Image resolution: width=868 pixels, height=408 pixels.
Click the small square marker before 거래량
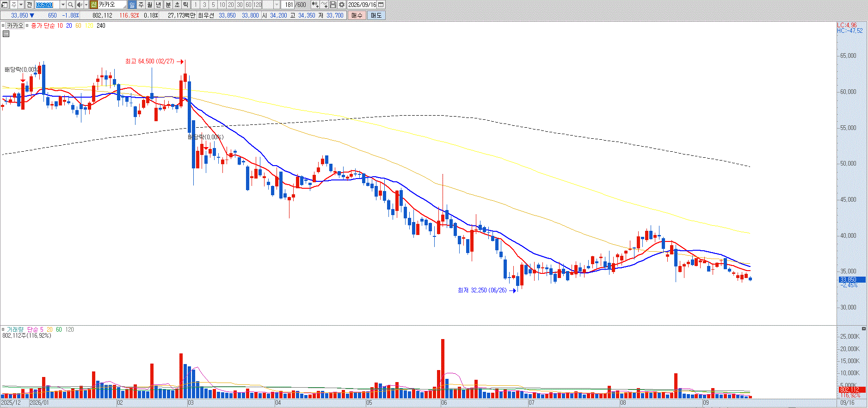[x=3, y=330]
